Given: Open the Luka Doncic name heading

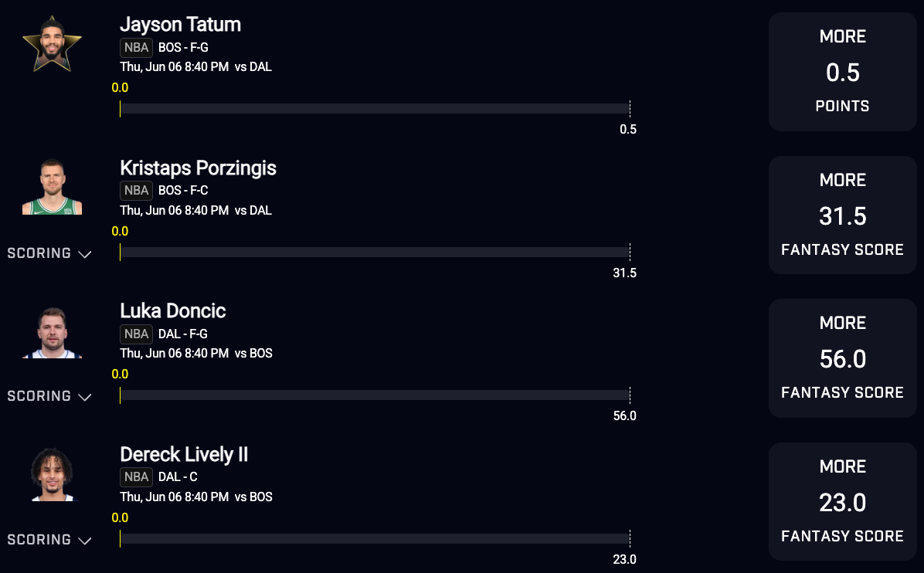Looking at the screenshot, I should (172, 311).
